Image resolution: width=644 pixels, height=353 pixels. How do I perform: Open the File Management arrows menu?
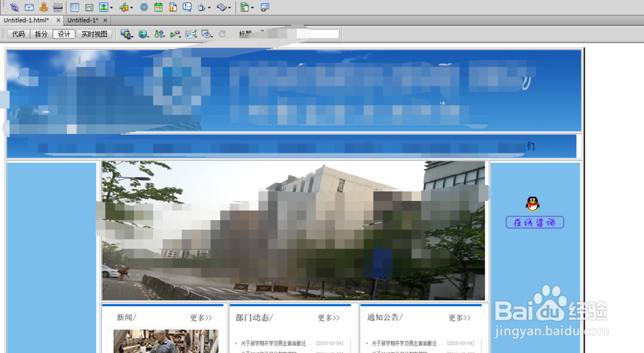(x=159, y=34)
